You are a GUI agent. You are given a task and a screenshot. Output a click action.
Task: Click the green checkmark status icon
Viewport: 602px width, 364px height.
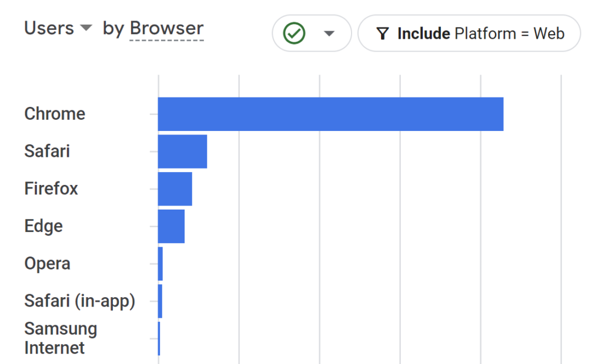[294, 33]
